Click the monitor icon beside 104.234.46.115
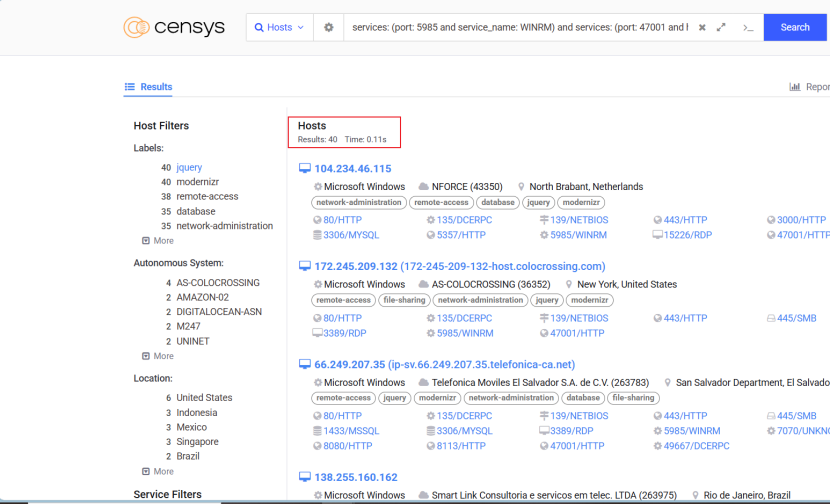The width and height of the screenshot is (830, 504). pyautogui.click(x=305, y=169)
